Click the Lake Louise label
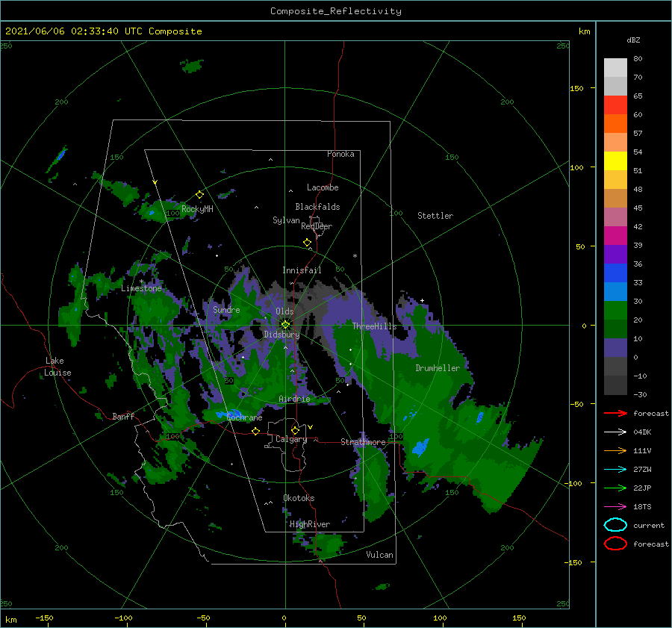The image size is (672, 628). click(x=57, y=367)
